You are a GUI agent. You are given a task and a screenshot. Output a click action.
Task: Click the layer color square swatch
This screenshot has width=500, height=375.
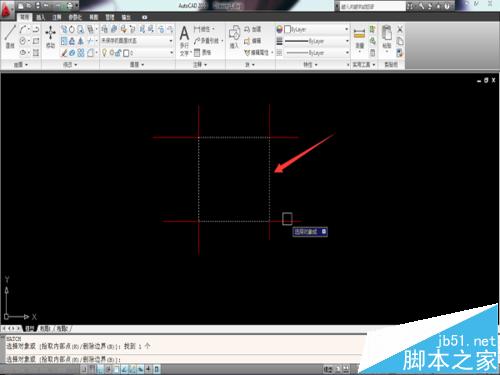[x=126, y=53]
